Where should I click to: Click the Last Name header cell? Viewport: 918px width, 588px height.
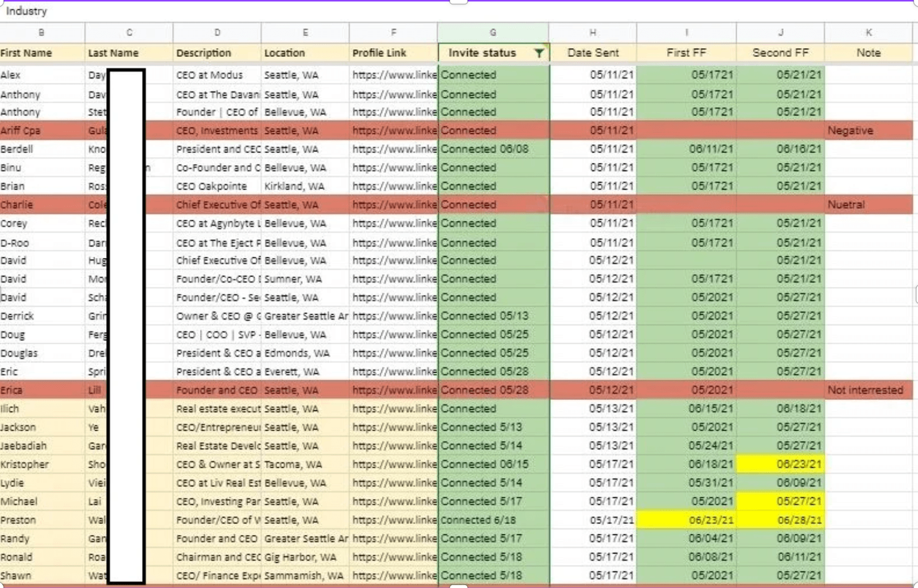point(129,53)
